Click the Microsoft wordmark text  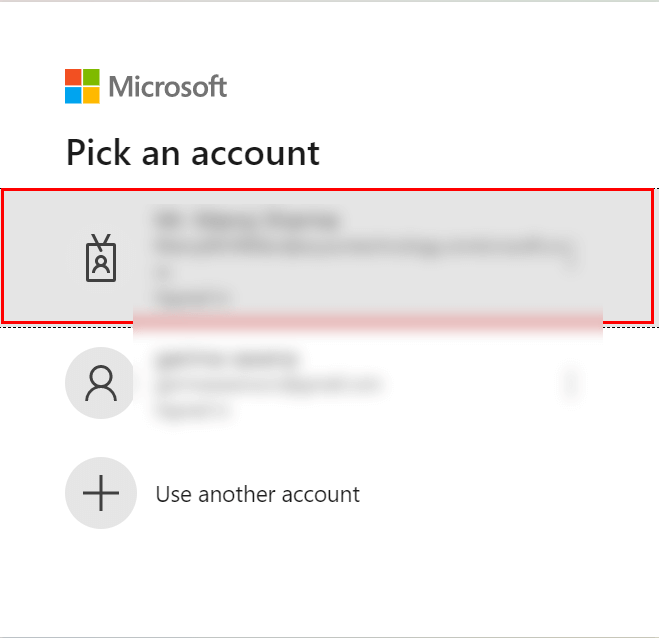pos(168,87)
